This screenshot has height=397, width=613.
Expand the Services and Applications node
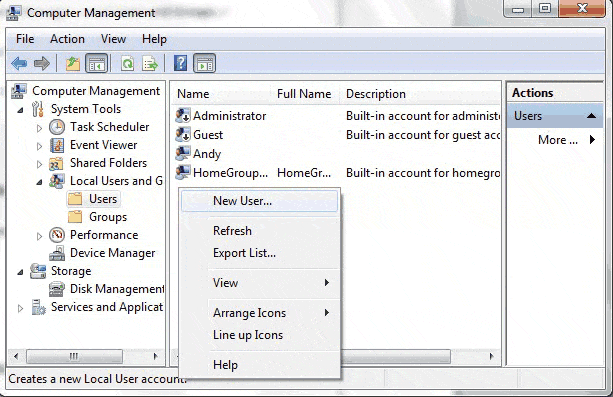[20, 308]
